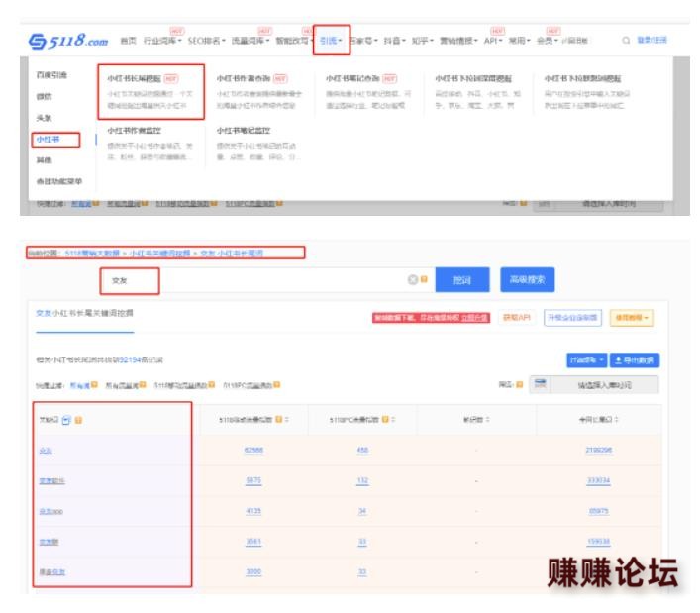
Task: Click the help icon beside 所有词 filter
Action: tap(94, 385)
